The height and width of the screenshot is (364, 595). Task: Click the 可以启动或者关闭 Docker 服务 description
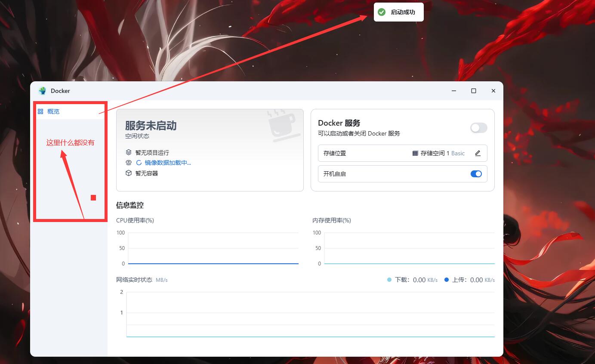click(359, 133)
